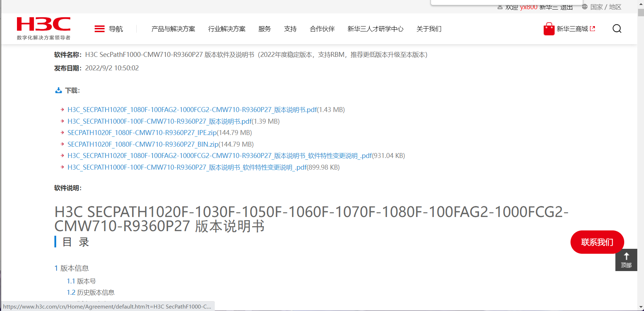The image size is (644, 311).
Task: Click the 发布日期 label
Action: [68, 68]
